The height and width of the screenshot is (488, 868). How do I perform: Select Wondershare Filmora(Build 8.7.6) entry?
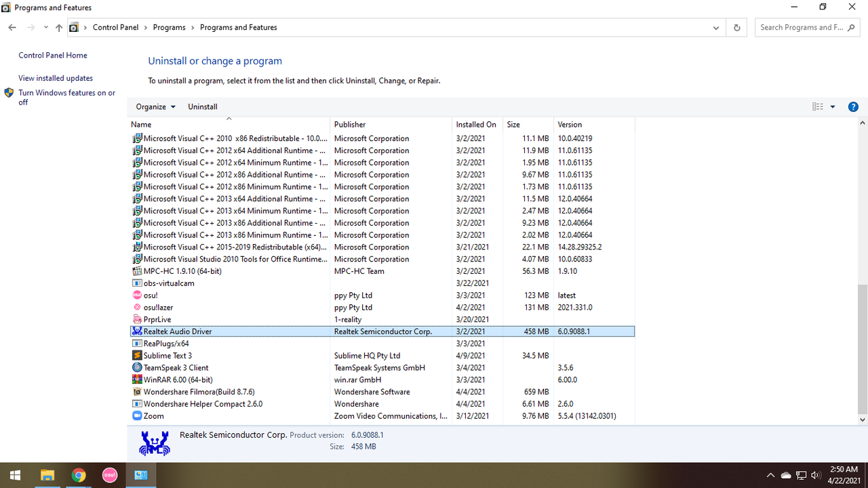(382, 392)
